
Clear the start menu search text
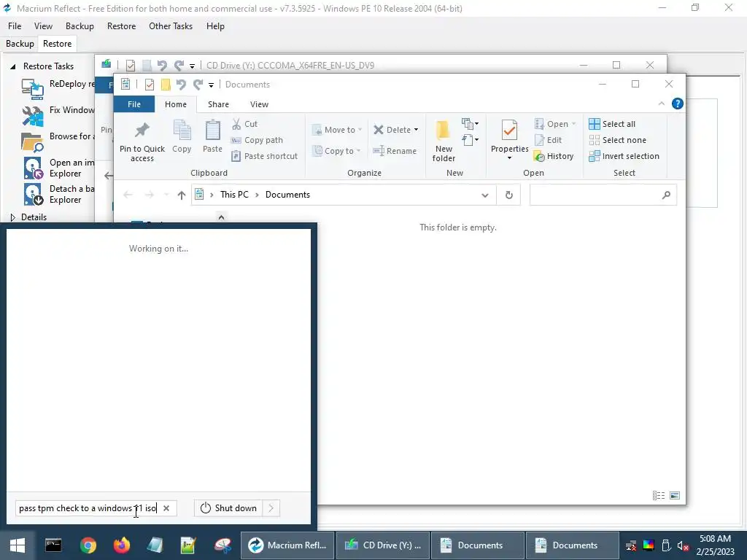tap(166, 508)
